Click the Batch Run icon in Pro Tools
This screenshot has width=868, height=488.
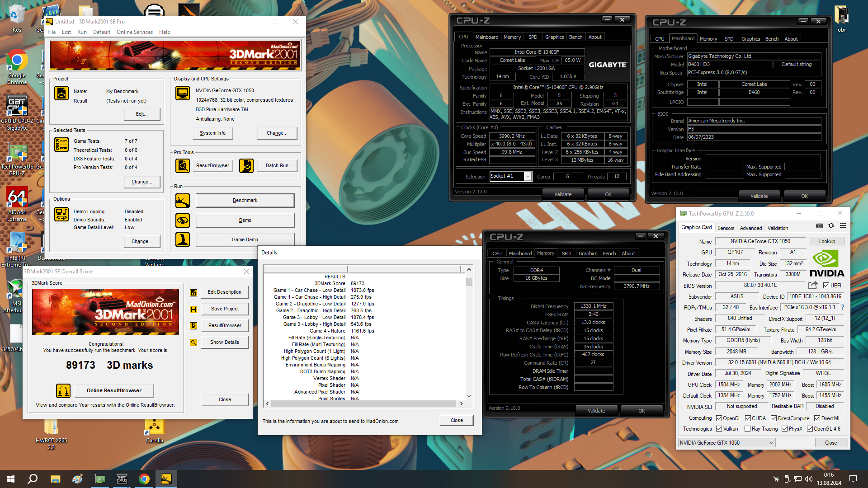tap(246, 166)
